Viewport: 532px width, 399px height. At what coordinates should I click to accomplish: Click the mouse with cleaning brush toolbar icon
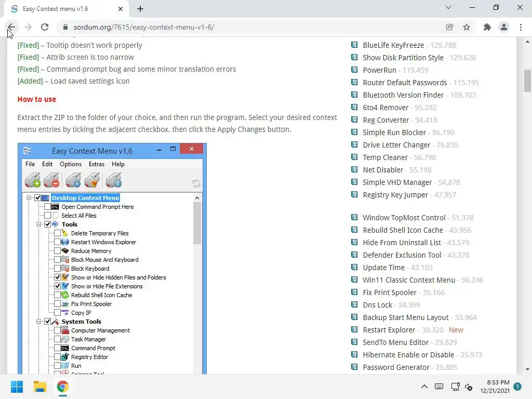coord(92,180)
